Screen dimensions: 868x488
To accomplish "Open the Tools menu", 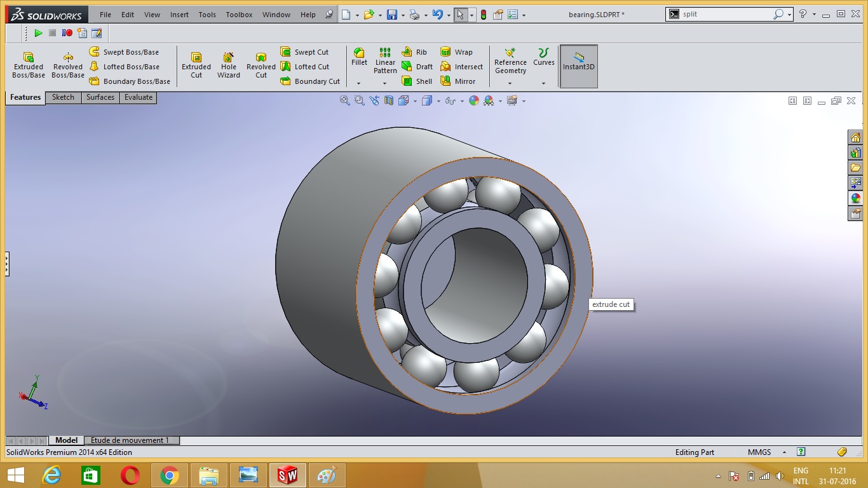I will [207, 15].
